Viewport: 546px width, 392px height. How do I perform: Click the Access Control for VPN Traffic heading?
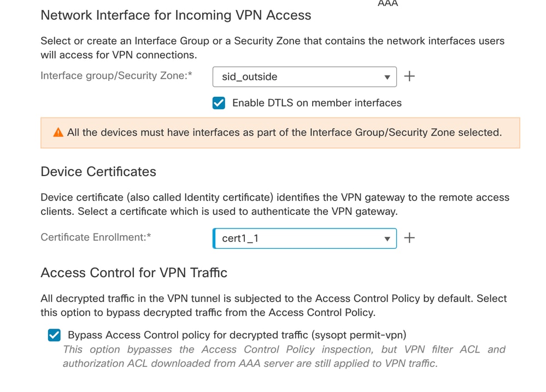[134, 273]
